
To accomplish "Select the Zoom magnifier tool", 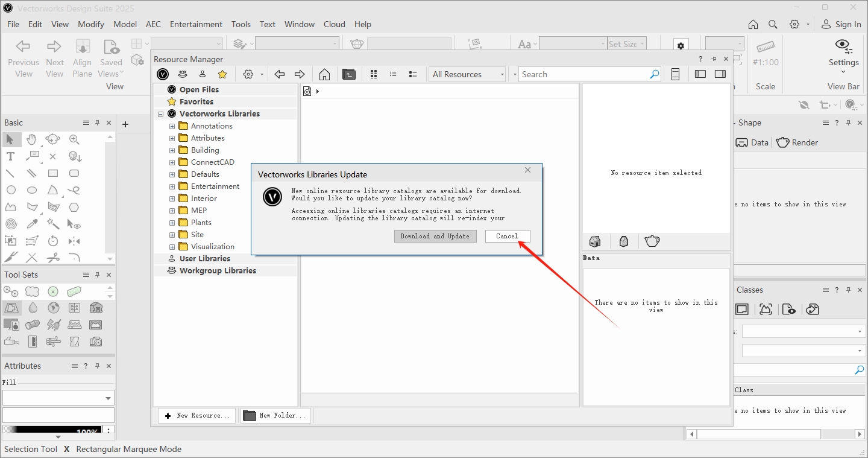I will [x=74, y=139].
